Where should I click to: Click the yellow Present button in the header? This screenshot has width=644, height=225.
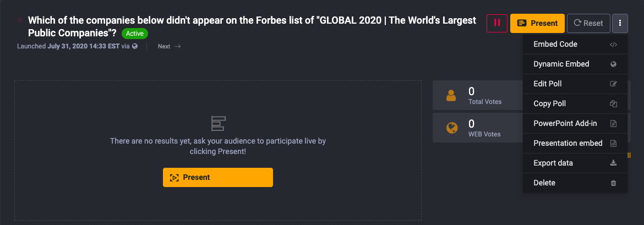[537, 23]
